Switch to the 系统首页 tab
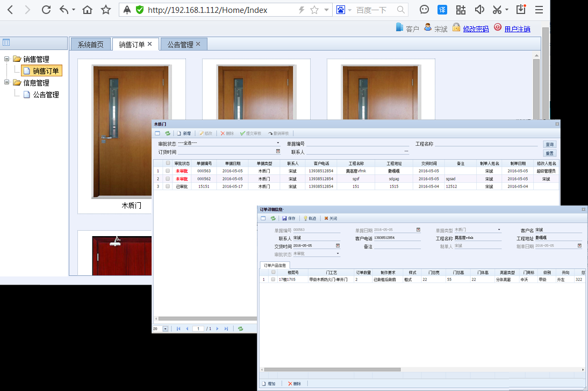The image size is (588, 391). pos(91,45)
